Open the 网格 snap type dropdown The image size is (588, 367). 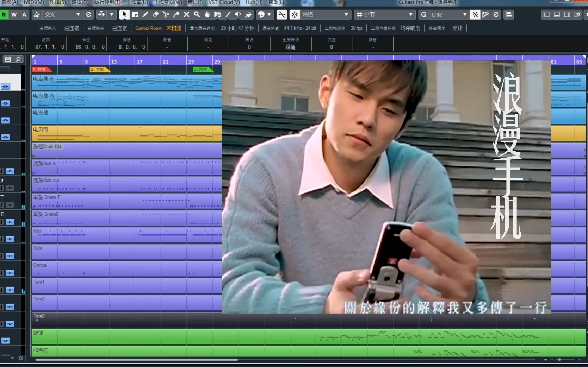pos(325,14)
